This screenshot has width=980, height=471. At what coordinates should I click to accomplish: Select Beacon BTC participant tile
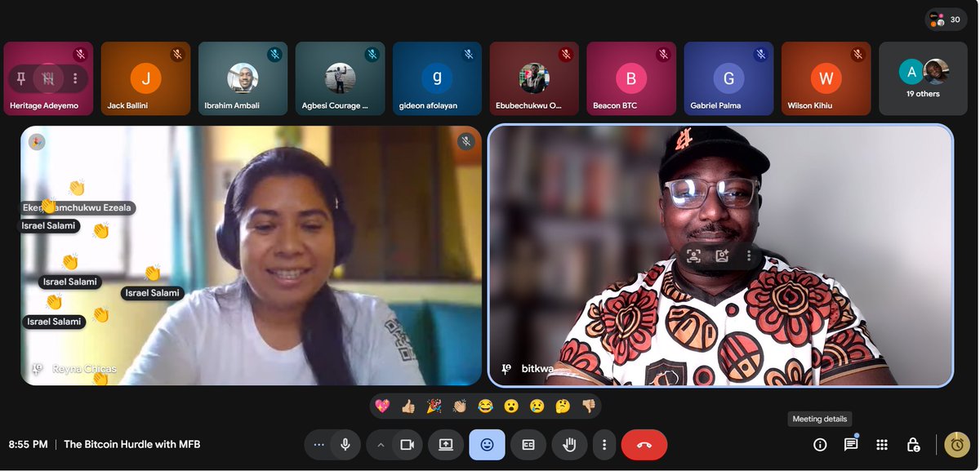[x=631, y=78]
